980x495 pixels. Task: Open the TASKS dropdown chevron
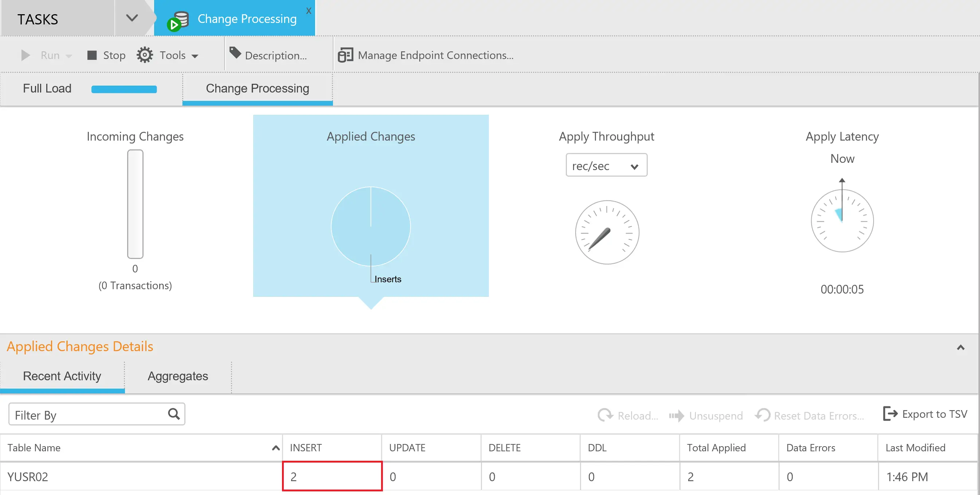(132, 18)
